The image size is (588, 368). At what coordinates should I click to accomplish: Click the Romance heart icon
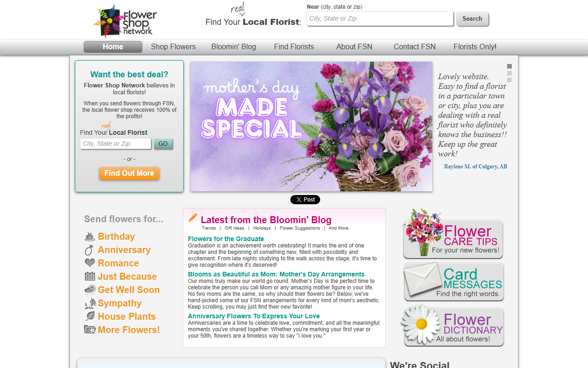tap(90, 263)
